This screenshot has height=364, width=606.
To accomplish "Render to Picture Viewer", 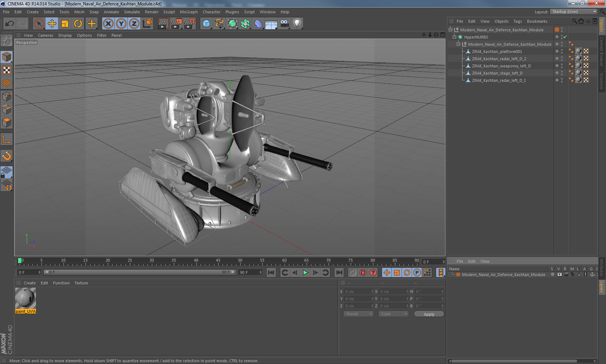I will tap(176, 24).
